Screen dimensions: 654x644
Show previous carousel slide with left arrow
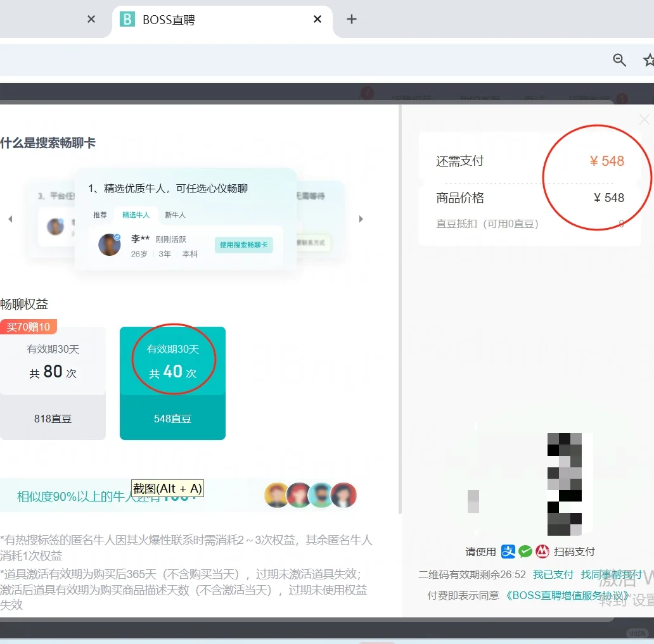10,219
